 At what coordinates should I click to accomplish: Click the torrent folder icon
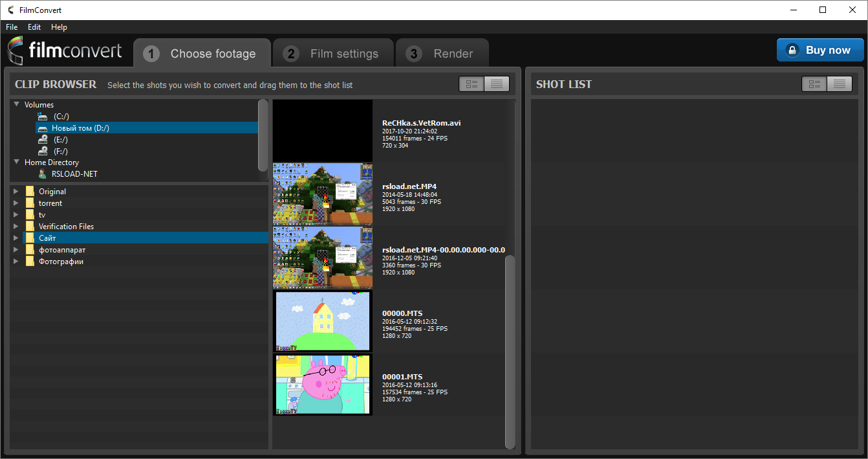[x=30, y=203]
